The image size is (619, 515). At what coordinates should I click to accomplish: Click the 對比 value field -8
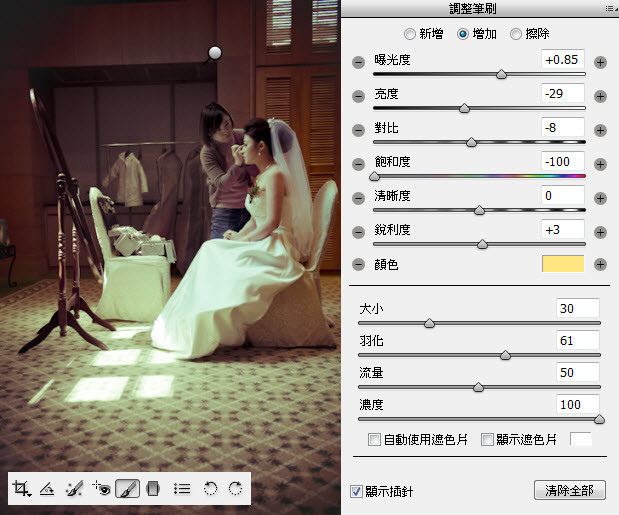point(563,127)
